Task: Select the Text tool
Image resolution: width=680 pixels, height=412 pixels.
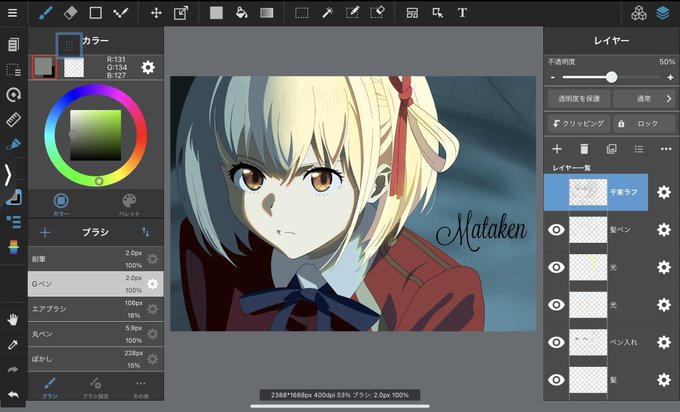Action: coord(462,13)
